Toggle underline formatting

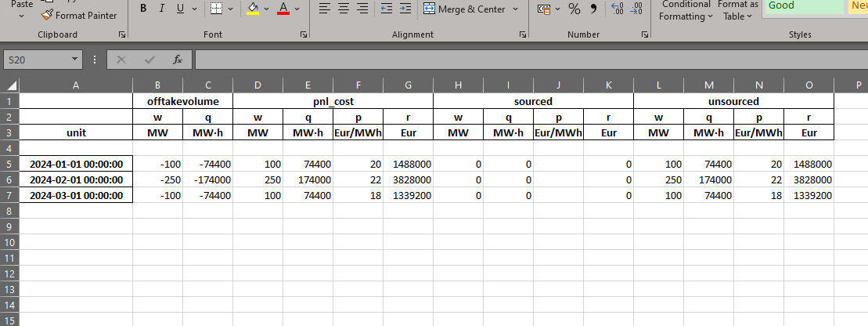pyautogui.click(x=180, y=9)
